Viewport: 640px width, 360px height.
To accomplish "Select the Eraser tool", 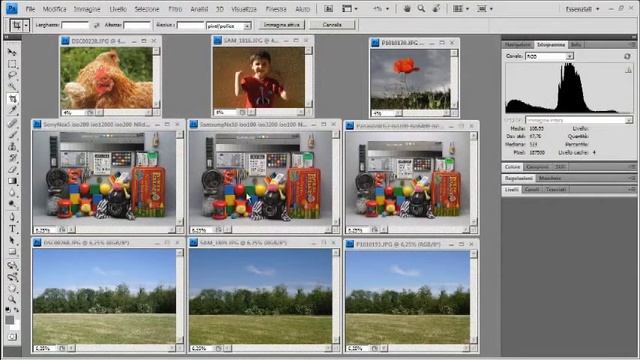I will click(12, 169).
